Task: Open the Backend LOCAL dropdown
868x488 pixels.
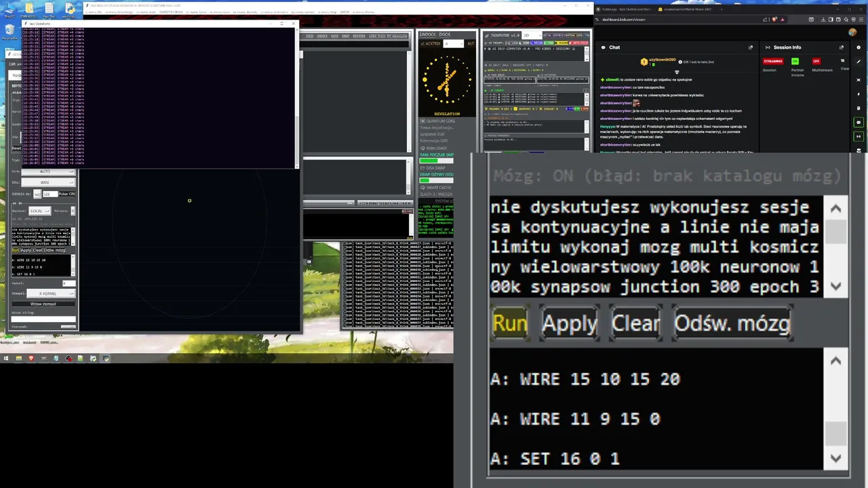Action: click(x=40, y=211)
